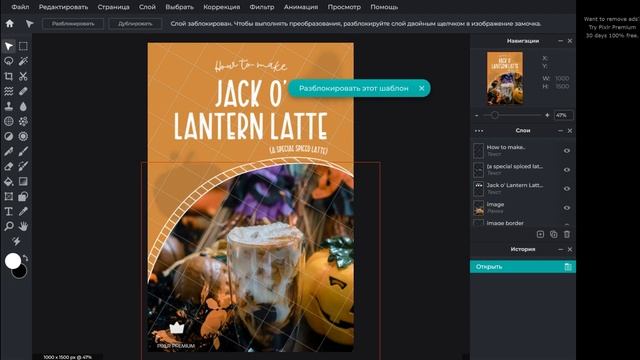Open the Помощь menu
Screen dimensions: 640x360
pyautogui.click(x=384, y=7)
